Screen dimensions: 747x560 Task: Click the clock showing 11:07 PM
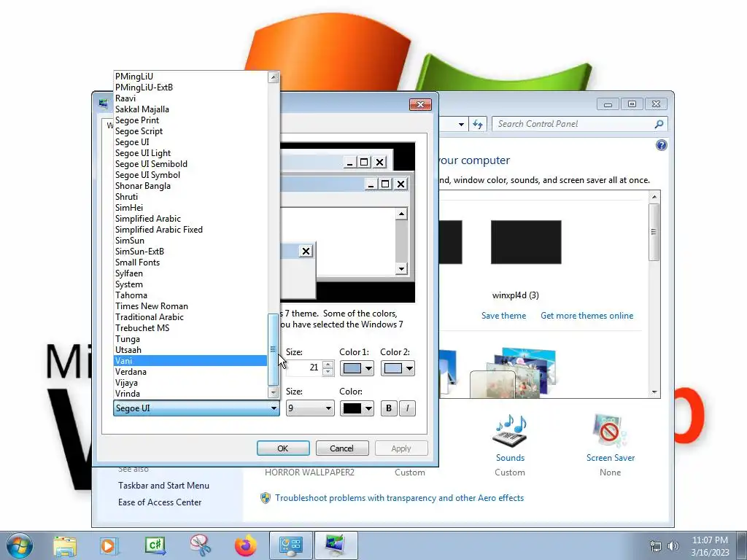[x=709, y=540]
